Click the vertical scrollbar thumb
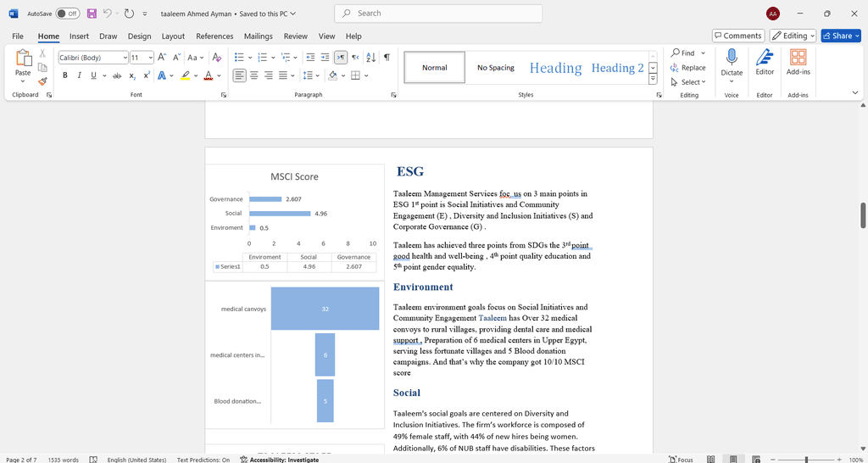This screenshot has width=868, height=463. pyautogui.click(x=863, y=216)
